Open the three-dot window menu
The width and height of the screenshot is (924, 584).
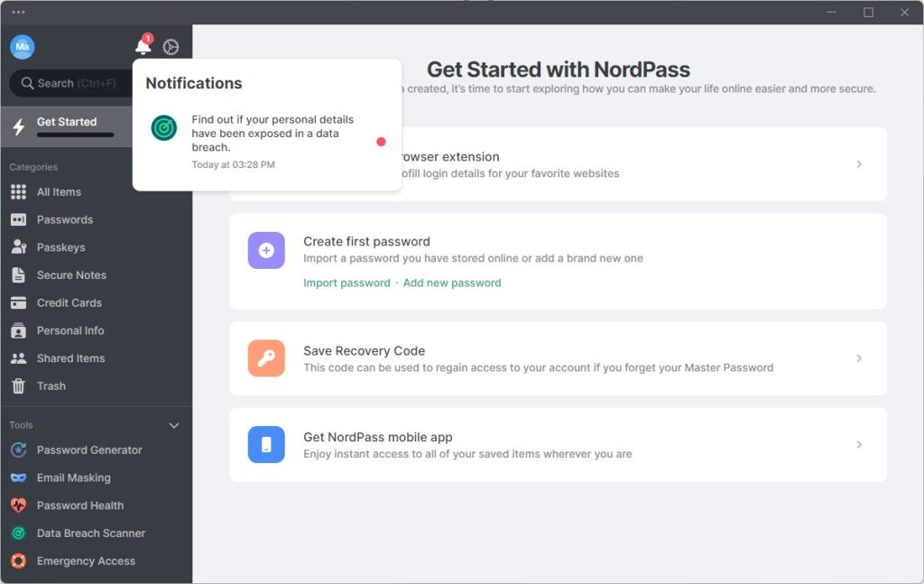(18, 12)
